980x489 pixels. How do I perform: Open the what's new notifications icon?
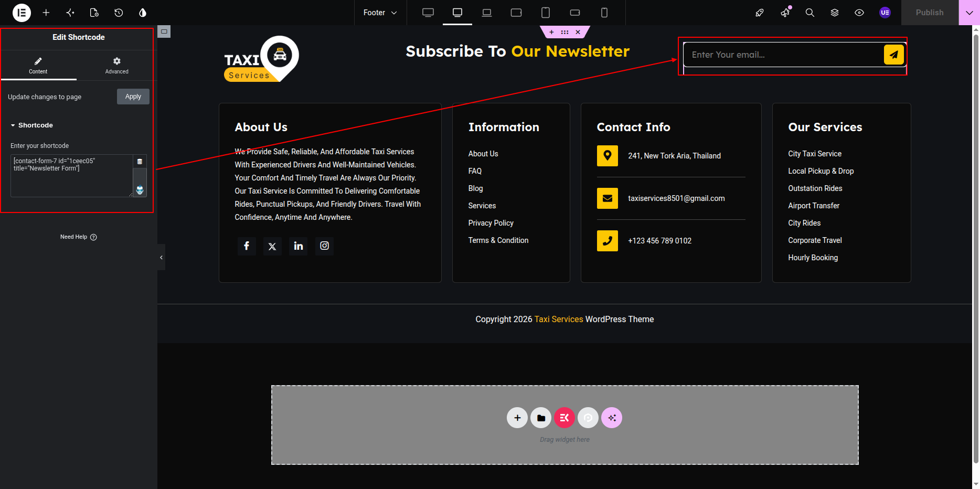785,13
